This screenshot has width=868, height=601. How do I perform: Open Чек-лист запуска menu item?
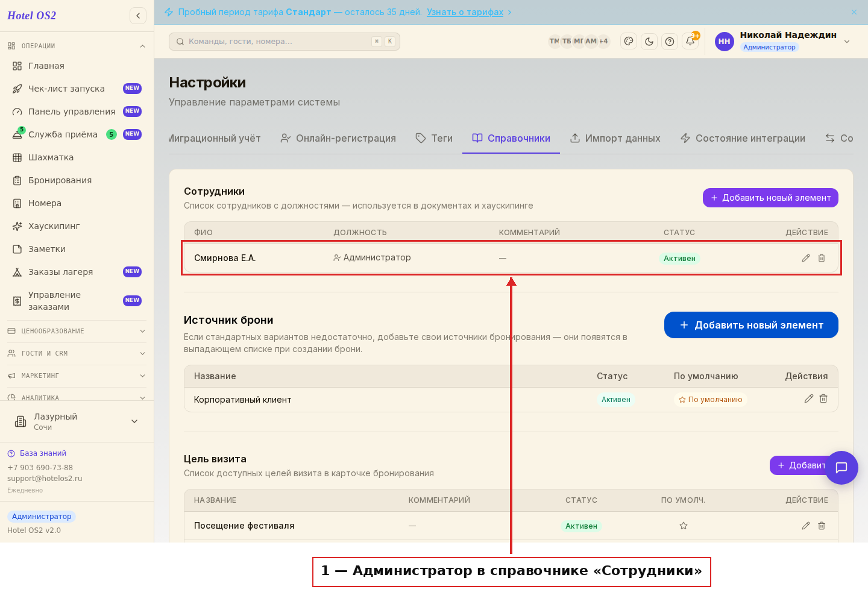(77, 89)
